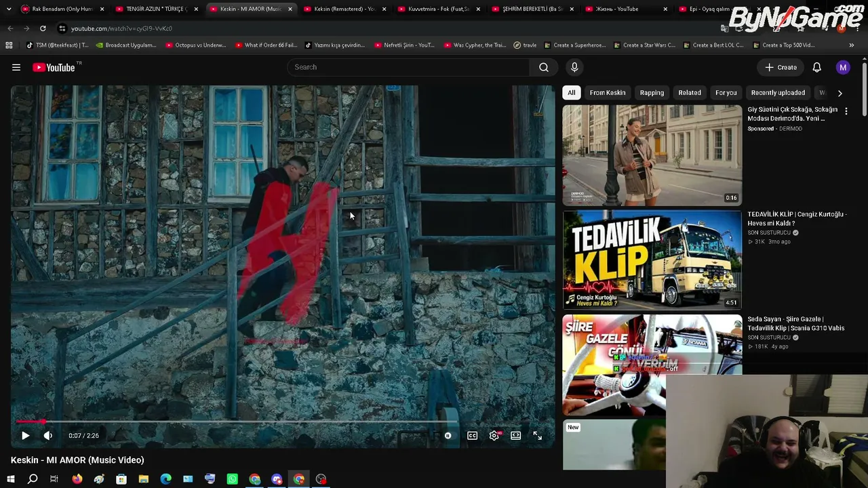This screenshot has width=868, height=488.
Task: Toggle closed captions on the player
Action: point(473,436)
